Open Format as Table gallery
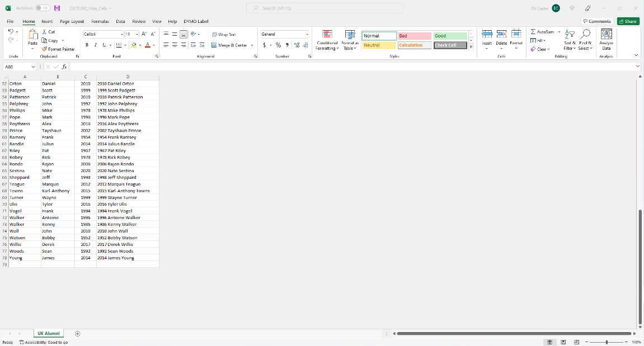This screenshot has width=644, height=346. [x=350, y=40]
